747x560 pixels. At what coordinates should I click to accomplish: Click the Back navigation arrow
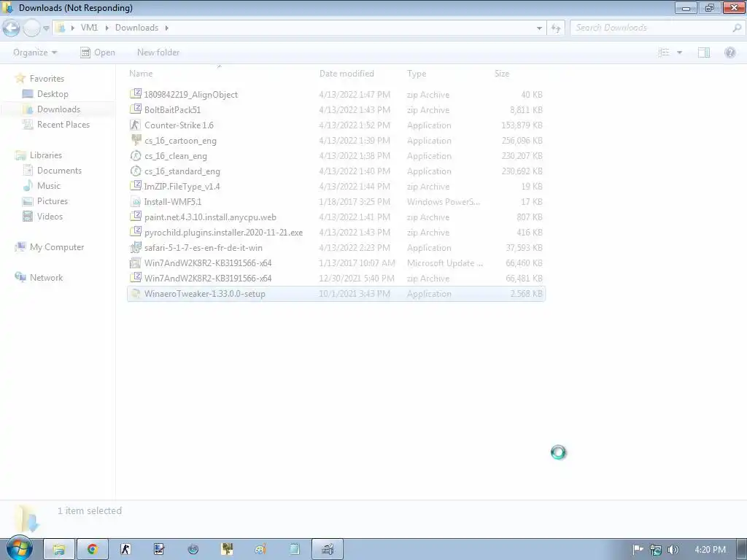(11, 28)
